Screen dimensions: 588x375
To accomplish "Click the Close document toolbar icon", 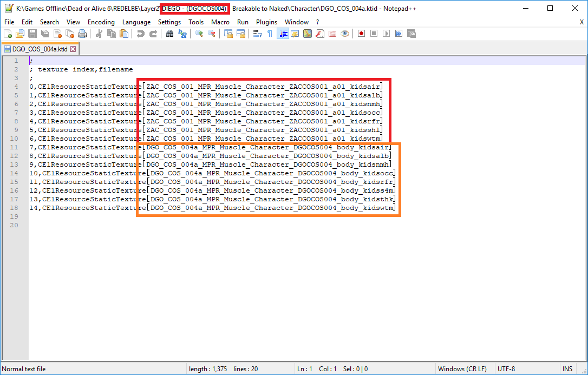I will 58,34.
